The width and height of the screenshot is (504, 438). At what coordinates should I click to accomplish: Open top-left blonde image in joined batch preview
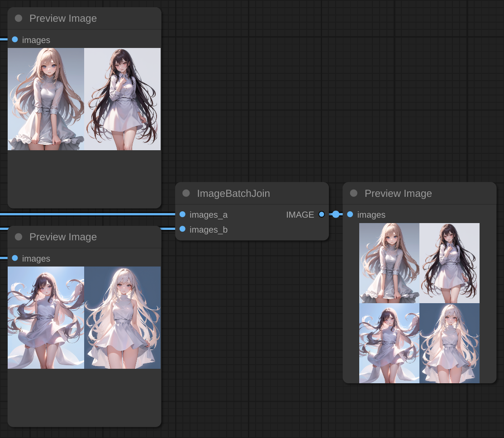(389, 263)
